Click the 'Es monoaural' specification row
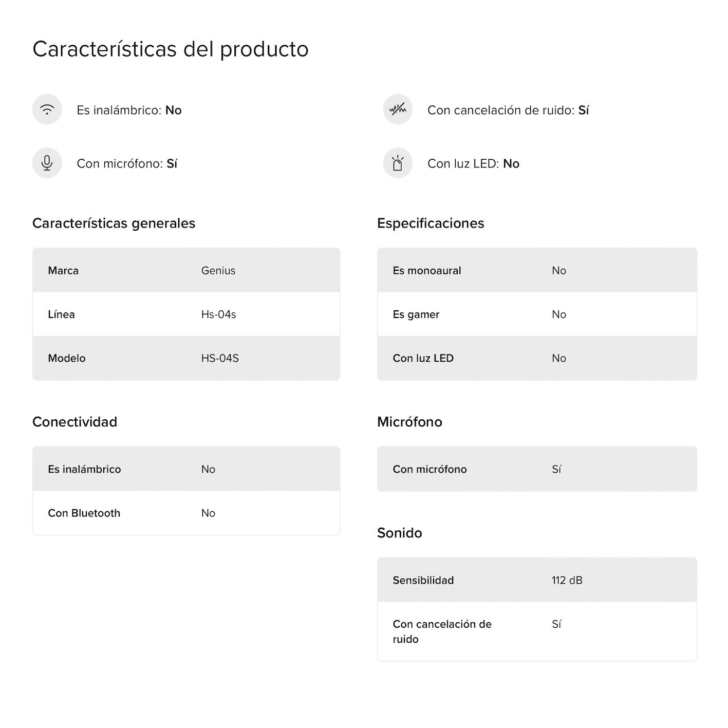Viewport: 728px width, 728px height. point(537,270)
